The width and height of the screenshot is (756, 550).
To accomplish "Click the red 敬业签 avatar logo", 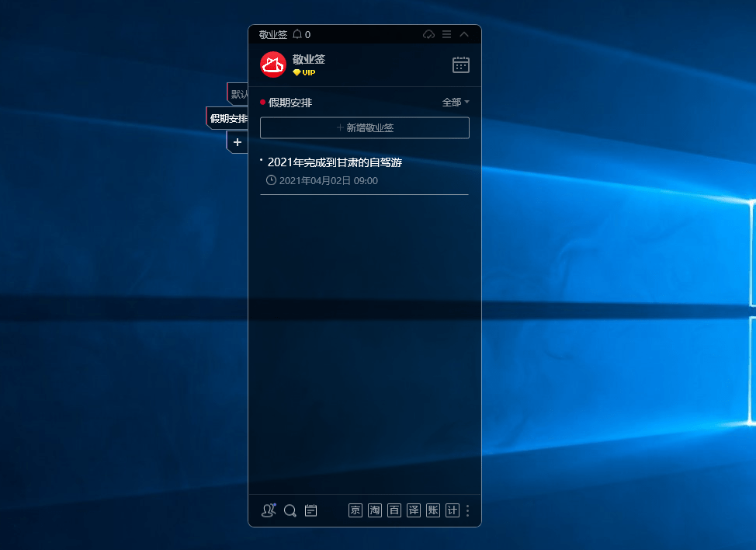I will click(x=273, y=64).
